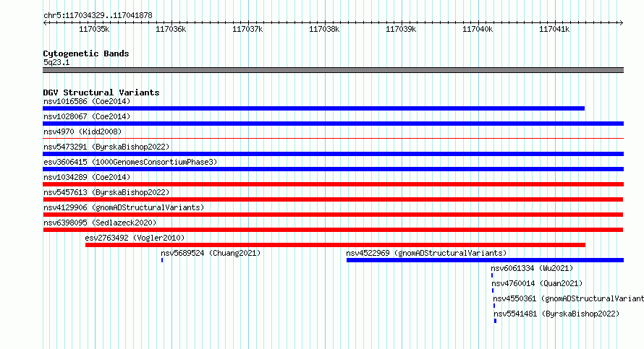Click the small blue mark under nsv6061334
This screenshot has width=644, height=349.
[x=492, y=275]
